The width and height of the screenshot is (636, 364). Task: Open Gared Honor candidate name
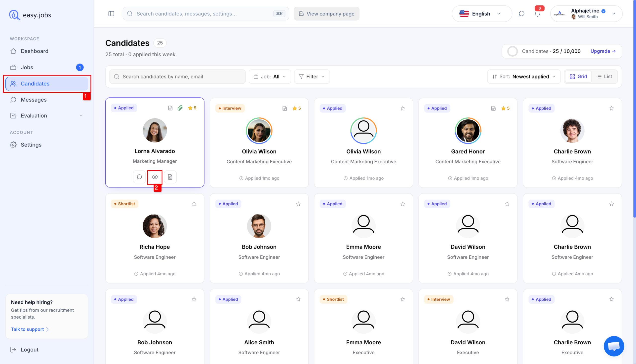(x=468, y=151)
